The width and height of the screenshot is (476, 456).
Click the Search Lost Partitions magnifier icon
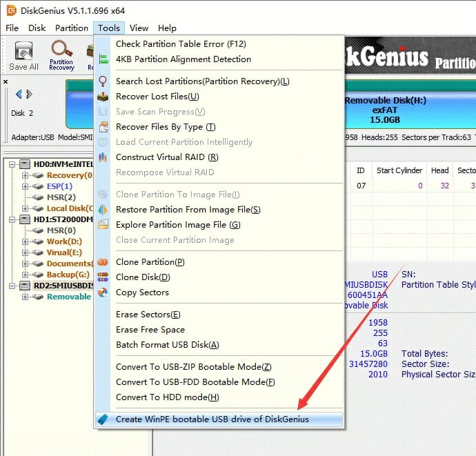click(x=103, y=81)
